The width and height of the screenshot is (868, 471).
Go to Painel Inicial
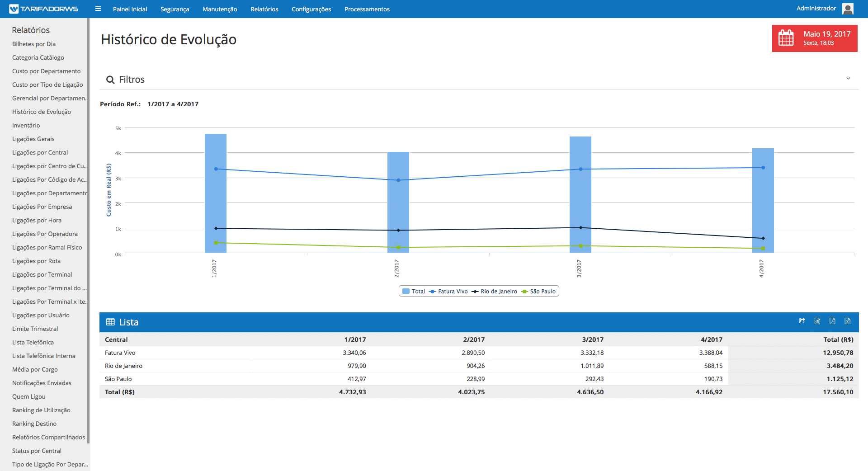130,9
